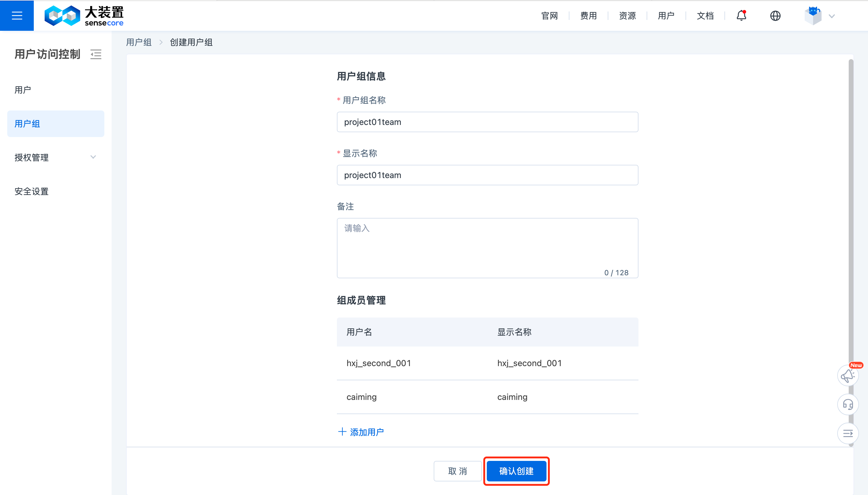Open 官网 in top navigation

point(549,16)
